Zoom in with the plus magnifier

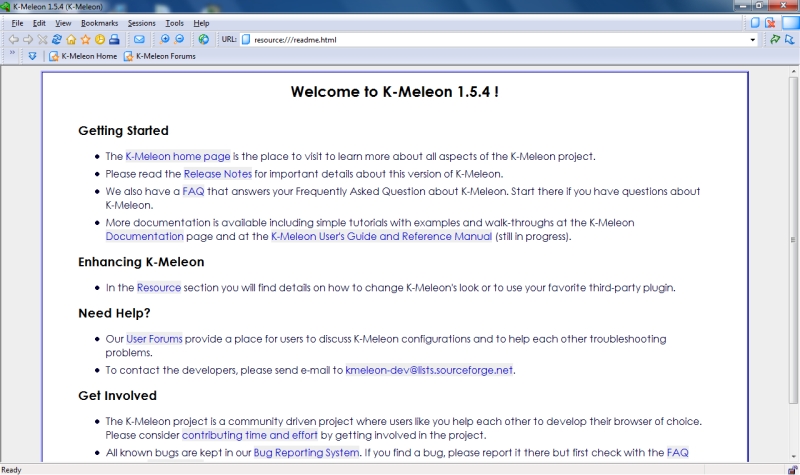(x=164, y=39)
